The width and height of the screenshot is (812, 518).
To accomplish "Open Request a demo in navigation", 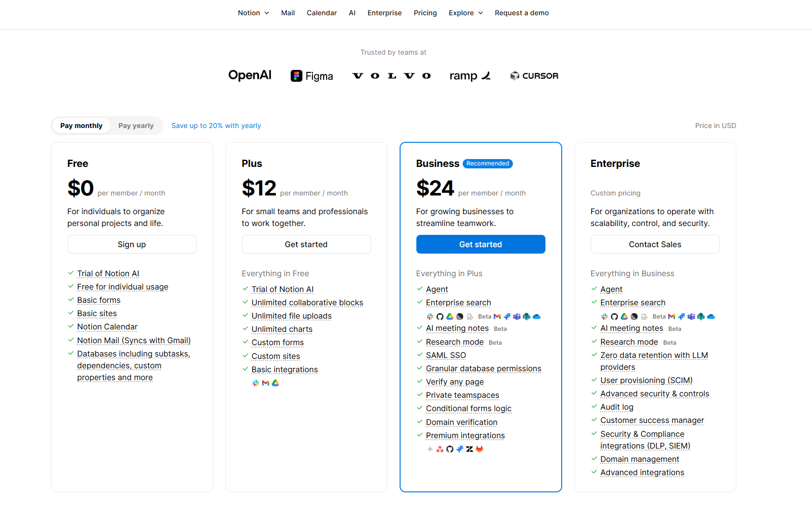I will click(x=522, y=13).
